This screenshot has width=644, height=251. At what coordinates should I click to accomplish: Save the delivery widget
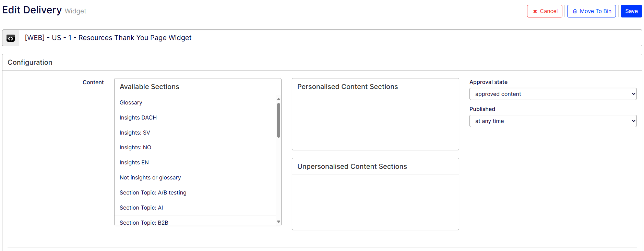631,11
